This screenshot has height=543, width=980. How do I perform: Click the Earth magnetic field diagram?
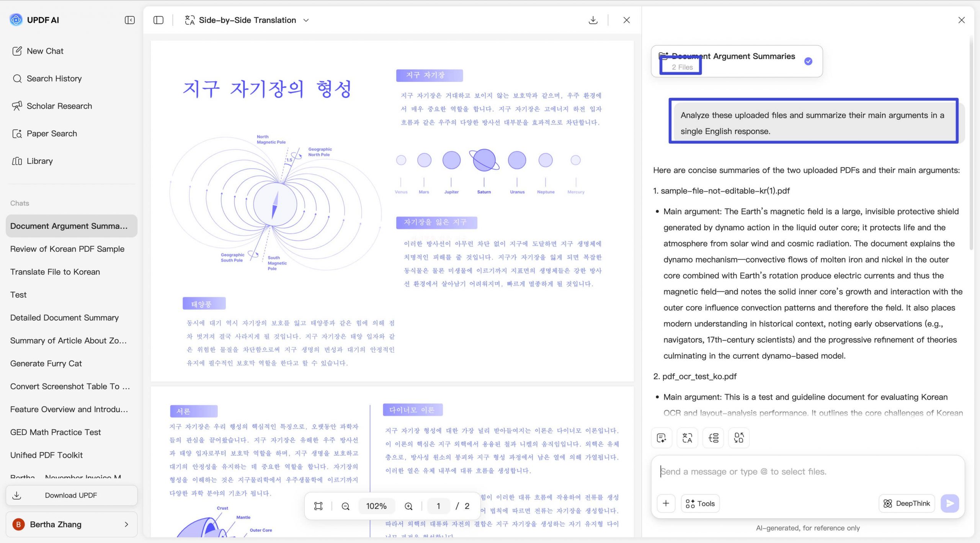[275, 203]
